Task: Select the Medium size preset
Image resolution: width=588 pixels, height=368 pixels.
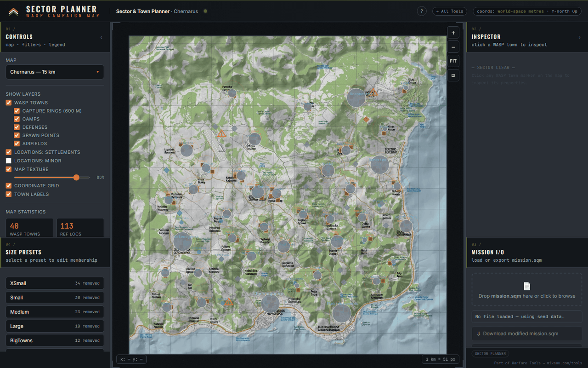Action: click(55, 312)
